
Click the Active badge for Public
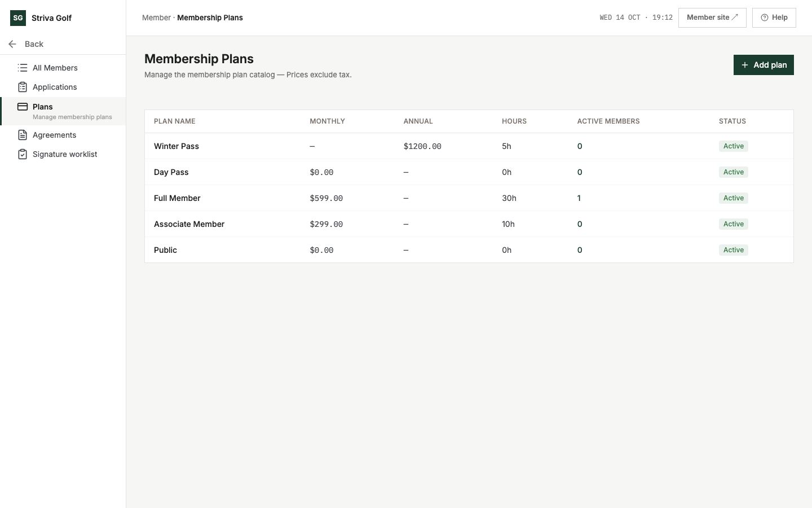pyautogui.click(x=734, y=250)
